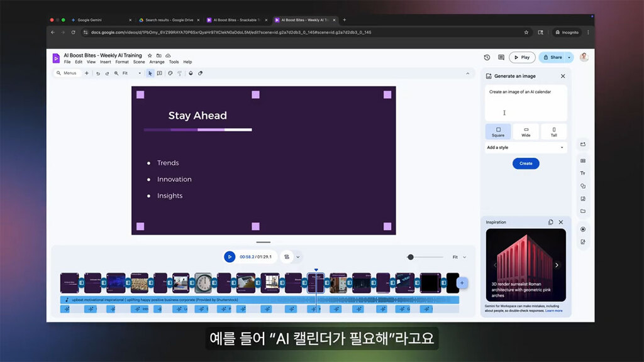
Task: Bookmark page with Chrome star icon
Action: coord(526,33)
